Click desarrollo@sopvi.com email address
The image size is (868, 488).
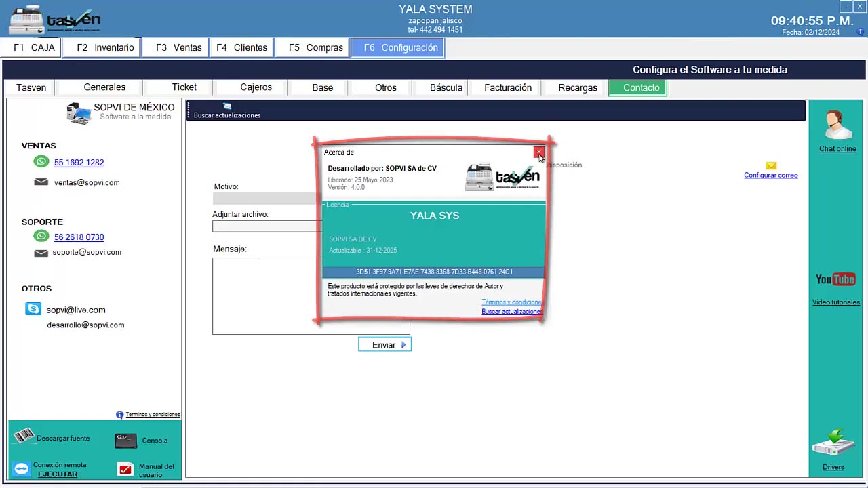(x=85, y=325)
